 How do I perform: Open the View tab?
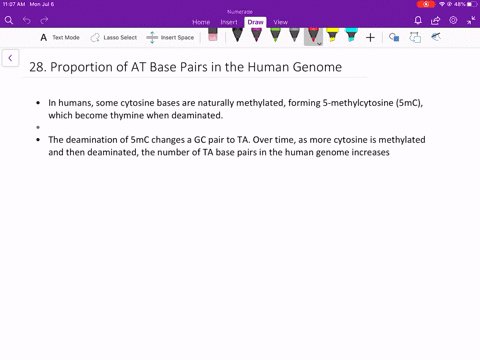pos(280,22)
